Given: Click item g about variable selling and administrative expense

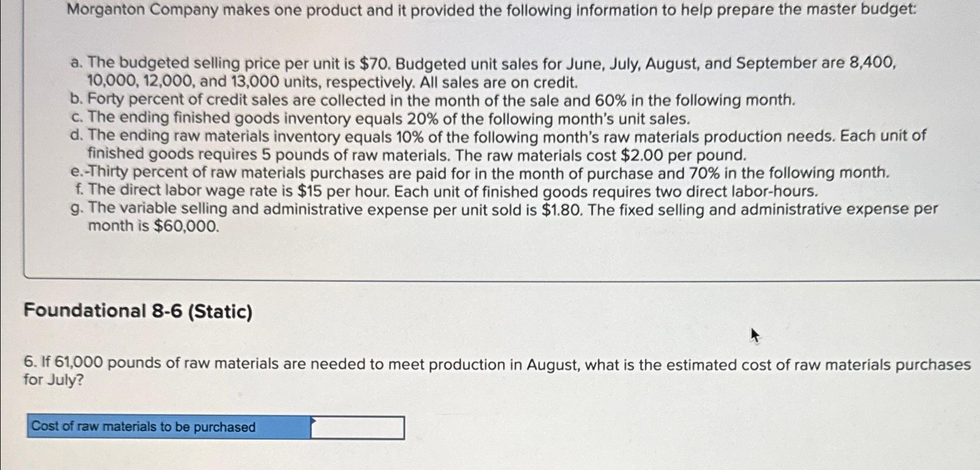Looking at the screenshot, I should [x=504, y=217].
